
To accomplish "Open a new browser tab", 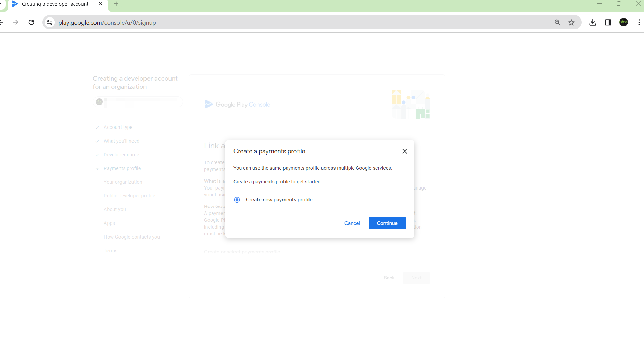I will [116, 4].
